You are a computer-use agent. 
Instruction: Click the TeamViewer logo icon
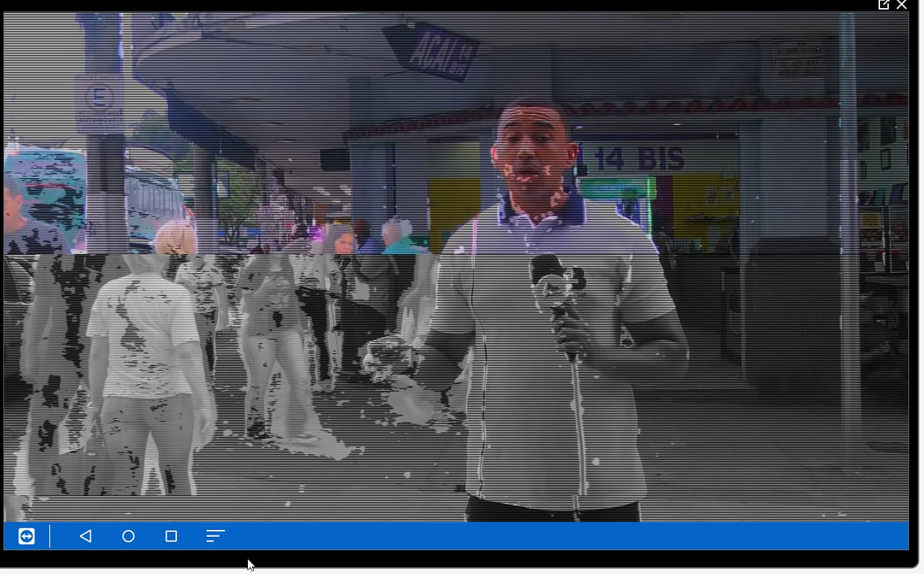click(26, 536)
